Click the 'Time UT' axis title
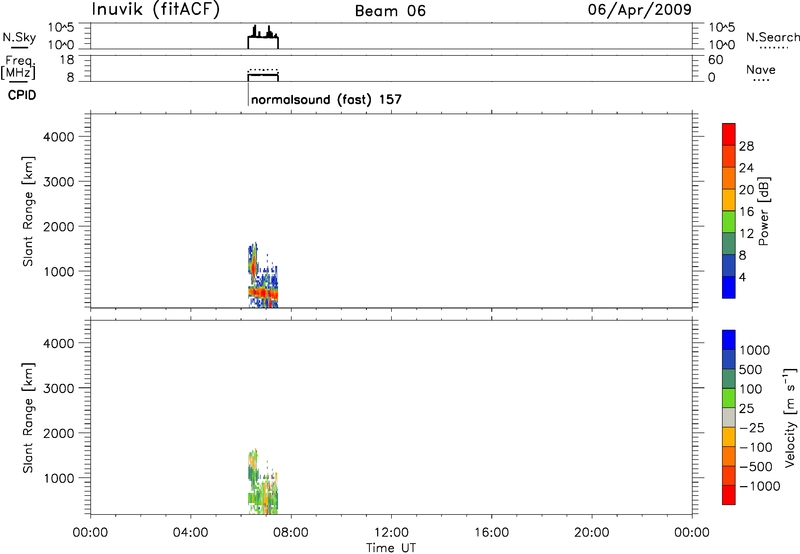800x554 pixels. (x=391, y=548)
